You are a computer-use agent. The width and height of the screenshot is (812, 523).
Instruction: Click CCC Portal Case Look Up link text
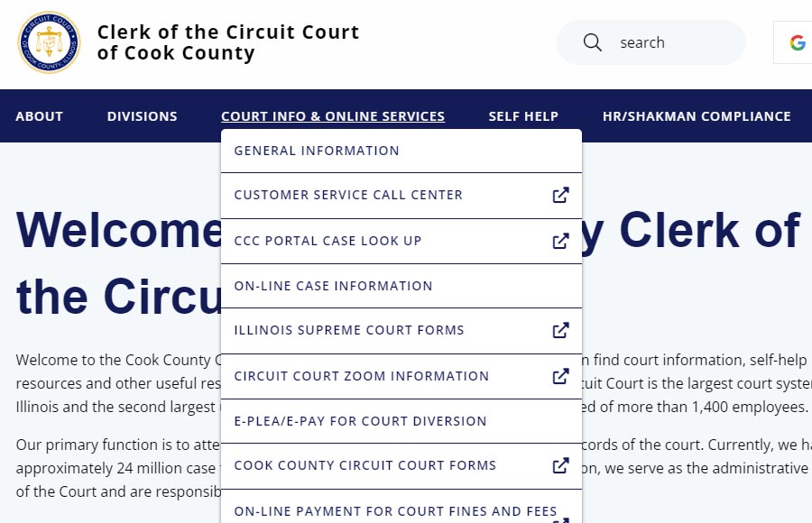[328, 241]
